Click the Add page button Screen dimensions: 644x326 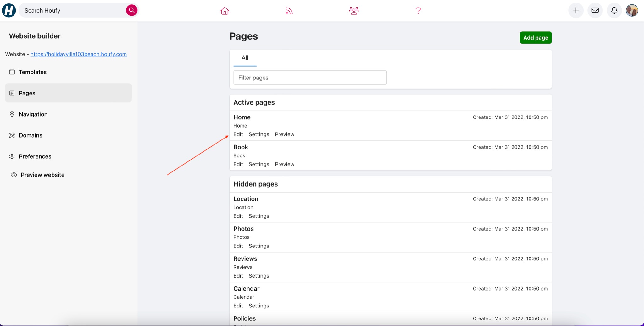coord(536,38)
